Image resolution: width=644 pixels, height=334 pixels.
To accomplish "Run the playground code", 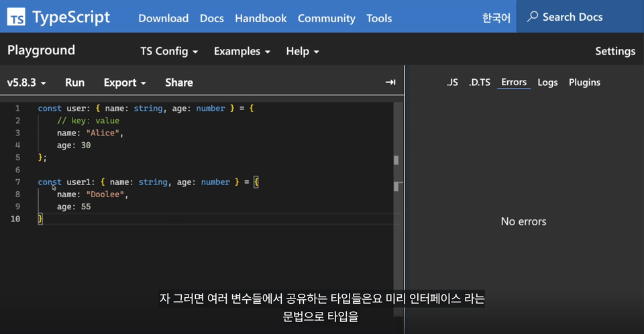I will (74, 82).
